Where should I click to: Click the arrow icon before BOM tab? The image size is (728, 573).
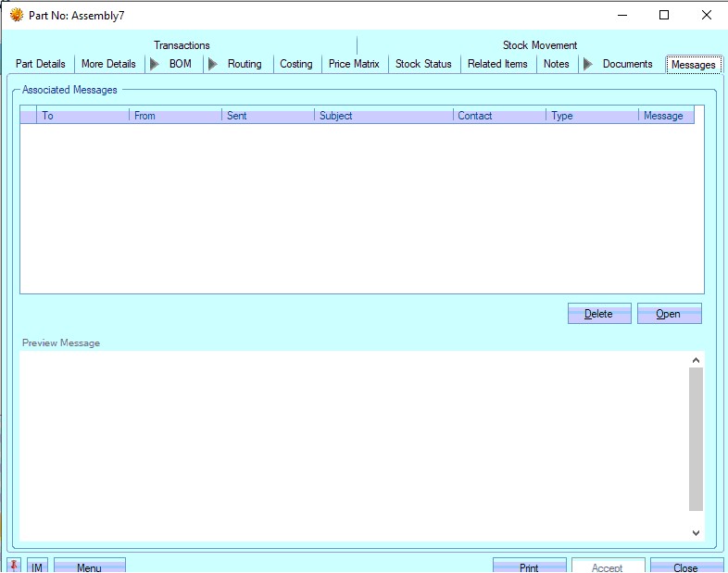coord(155,64)
